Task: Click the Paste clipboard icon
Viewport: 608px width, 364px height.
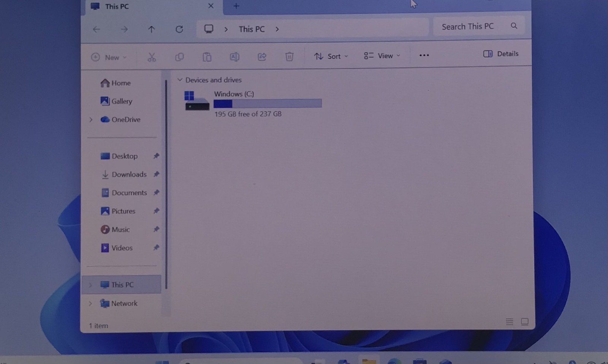Action: 207,57
